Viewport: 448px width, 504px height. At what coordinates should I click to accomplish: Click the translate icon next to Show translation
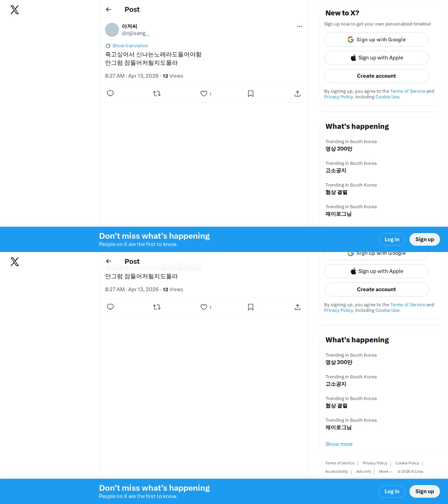pyautogui.click(x=108, y=46)
